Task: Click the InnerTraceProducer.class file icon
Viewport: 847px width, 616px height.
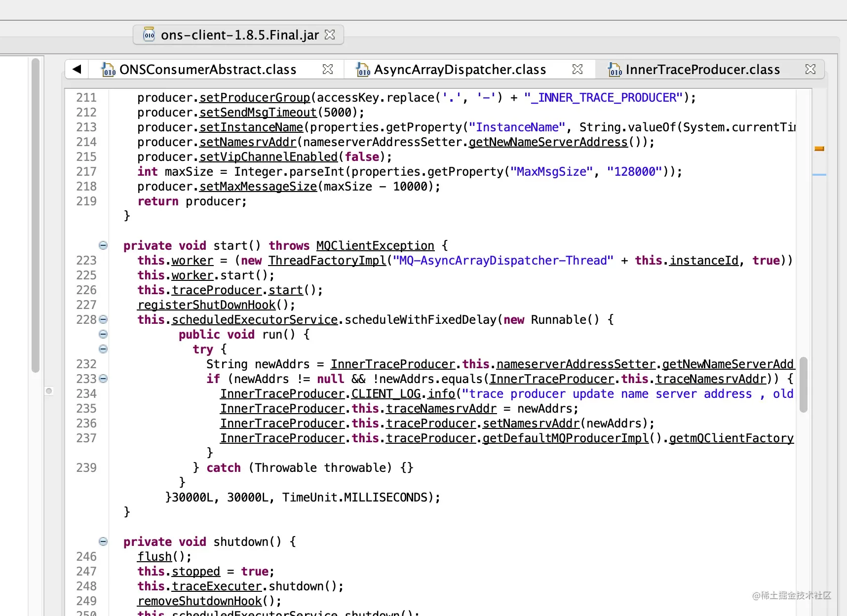Action: [615, 70]
